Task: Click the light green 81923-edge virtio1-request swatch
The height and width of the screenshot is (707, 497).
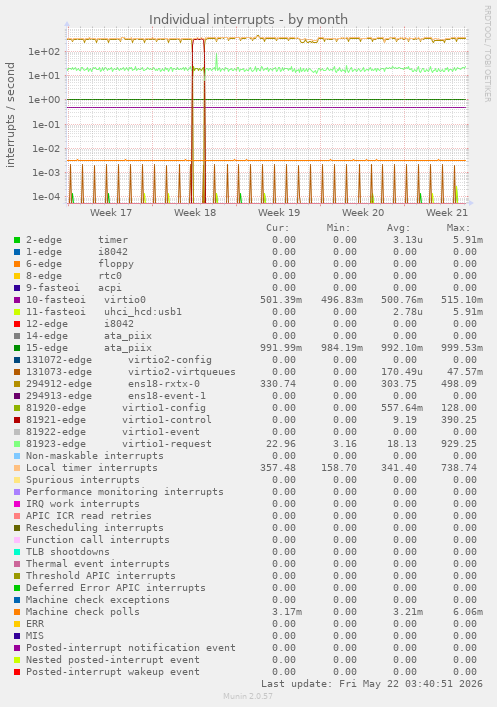Action: tap(17, 444)
